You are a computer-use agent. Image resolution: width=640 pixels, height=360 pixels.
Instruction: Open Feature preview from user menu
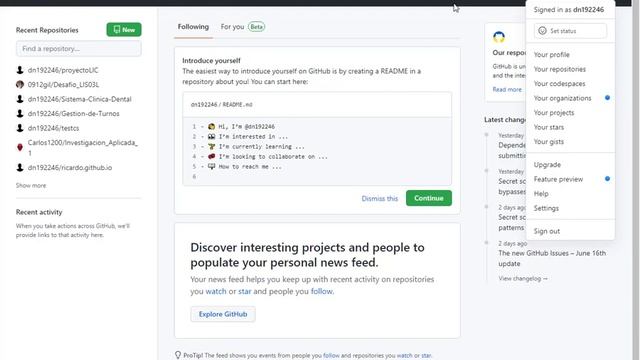point(558,179)
